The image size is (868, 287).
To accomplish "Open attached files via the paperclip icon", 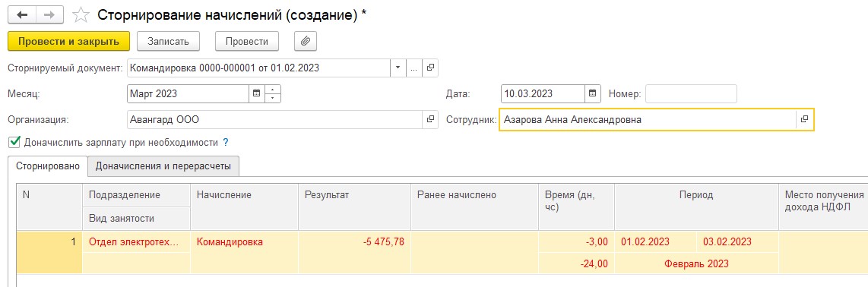I will pos(306,42).
